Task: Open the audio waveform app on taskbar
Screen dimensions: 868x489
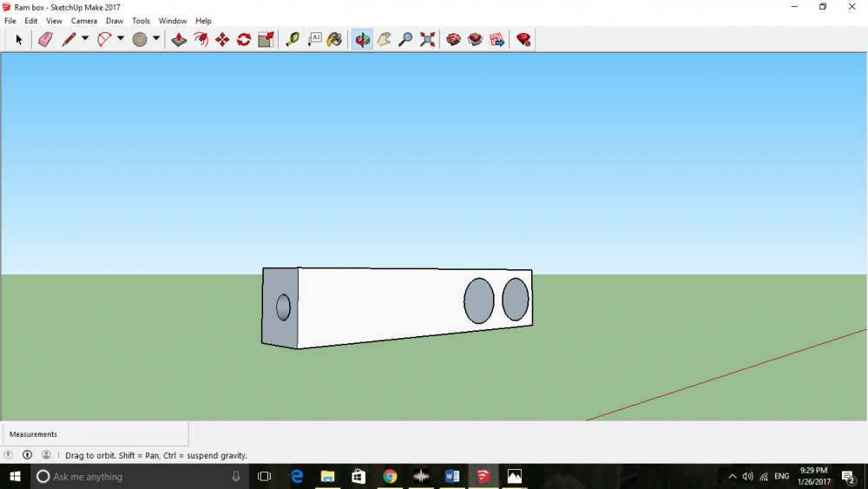Action: [421, 476]
